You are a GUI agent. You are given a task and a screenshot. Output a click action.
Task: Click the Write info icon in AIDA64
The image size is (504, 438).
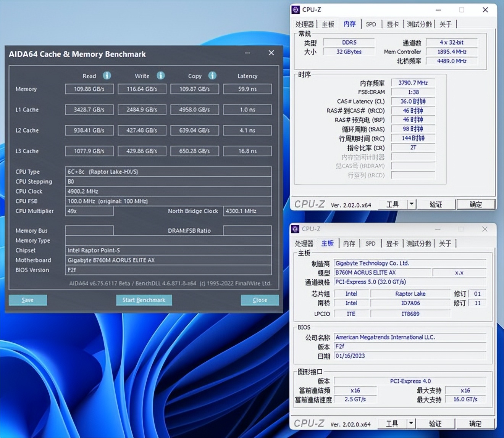coord(160,76)
